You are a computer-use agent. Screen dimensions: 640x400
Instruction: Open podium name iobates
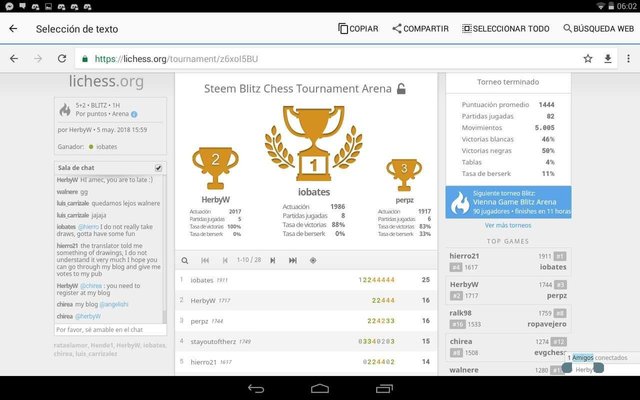[x=314, y=192]
